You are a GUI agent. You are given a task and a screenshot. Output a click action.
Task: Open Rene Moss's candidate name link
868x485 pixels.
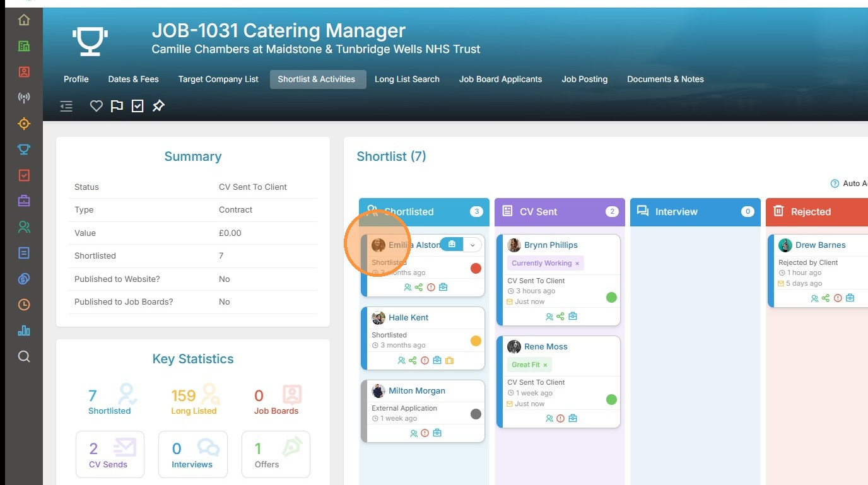[546, 347]
